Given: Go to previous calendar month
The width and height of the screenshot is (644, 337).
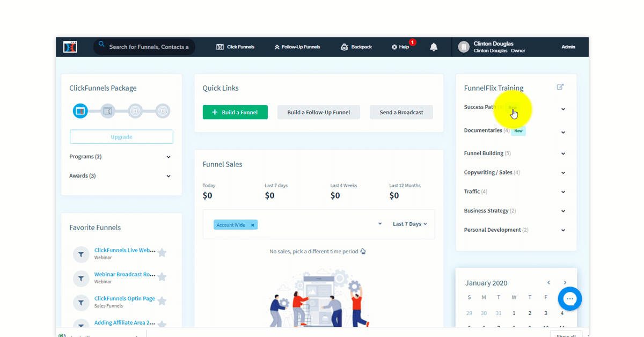Looking at the screenshot, I should [548, 283].
